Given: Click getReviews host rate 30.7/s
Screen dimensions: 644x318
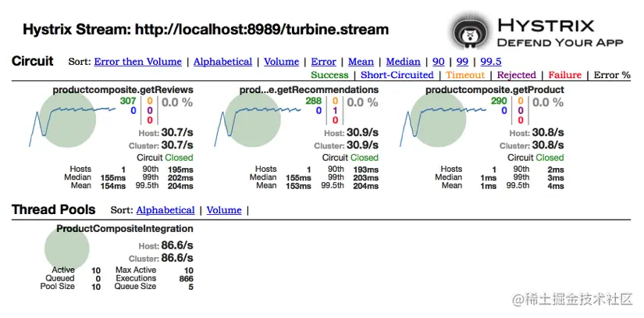Looking at the screenshot, I should (177, 133).
